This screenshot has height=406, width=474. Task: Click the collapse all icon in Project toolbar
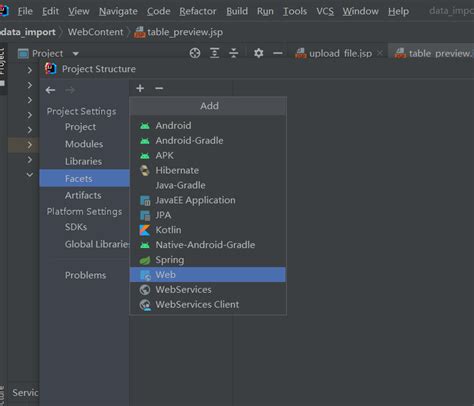tap(234, 53)
